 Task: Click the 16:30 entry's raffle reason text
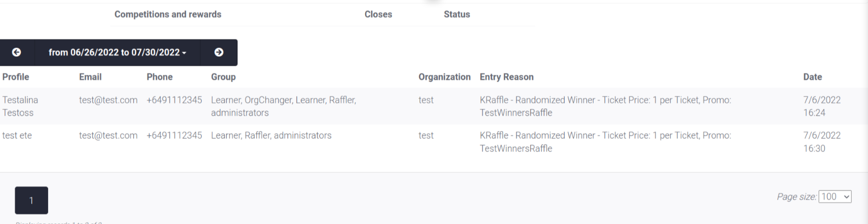606,142
